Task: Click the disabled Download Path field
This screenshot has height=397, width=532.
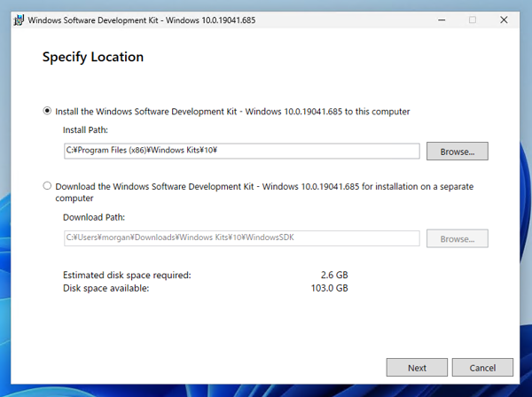Action: point(241,238)
